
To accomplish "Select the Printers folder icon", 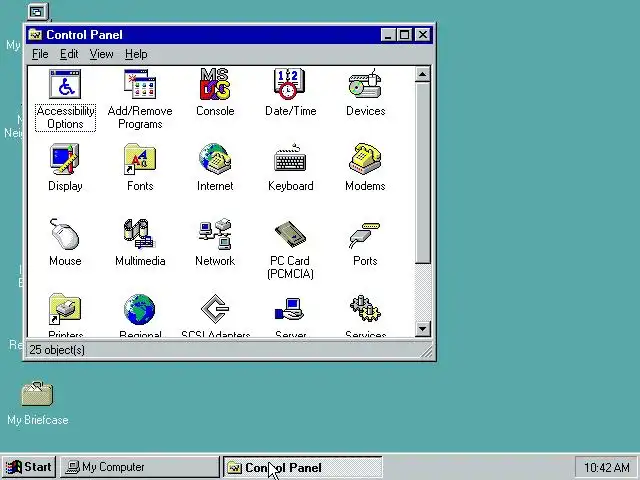I will (65, 309).
